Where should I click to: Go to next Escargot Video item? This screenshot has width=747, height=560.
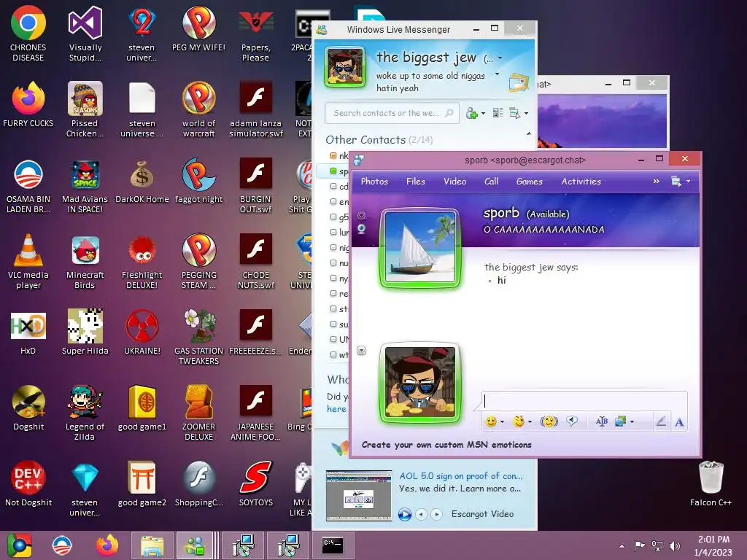[x=436, y=514]
